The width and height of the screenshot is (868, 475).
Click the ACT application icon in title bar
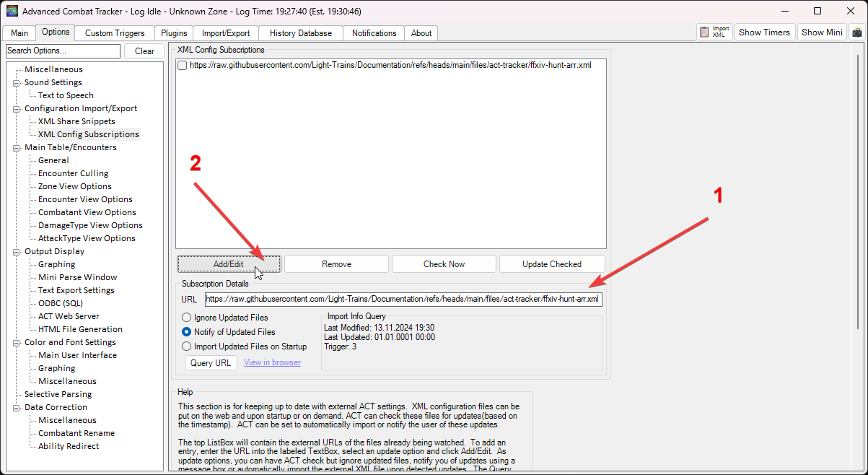pyautogui.click(x=12, y=11)
